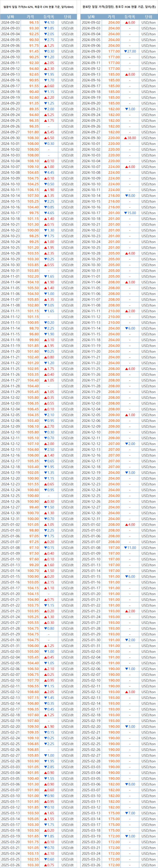The width and height of the screenshot is (158, 868).
Task: Select the red up arrow next to 5.45
Action: (45, 132)
